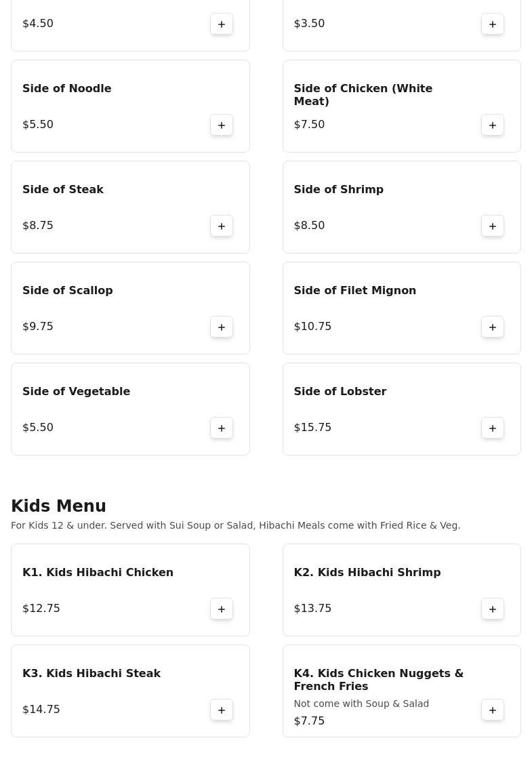532x772 pixels.
Task: Add K1. Kids Hibachi Chicken
Action: (x=222, y=609)
